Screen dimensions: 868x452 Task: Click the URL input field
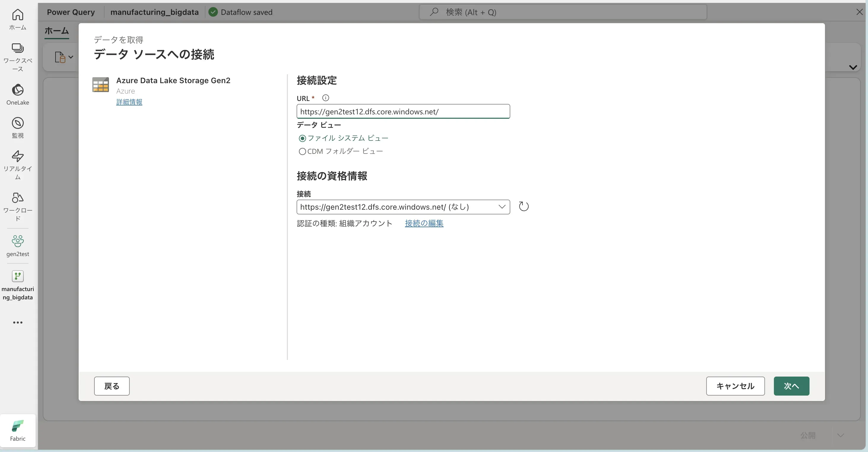[403, 112]
